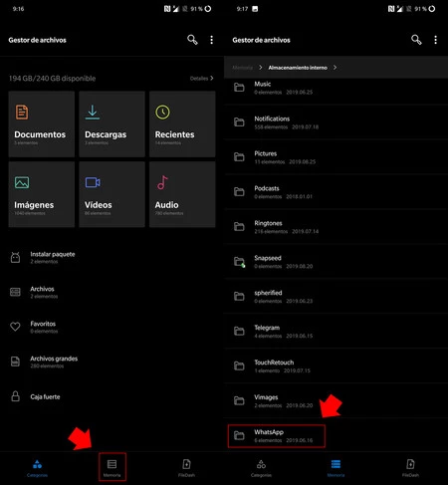This screenshot has height=485, width=448.
Task: Open the Vídeos category tile
Action: tap(112, 194)
